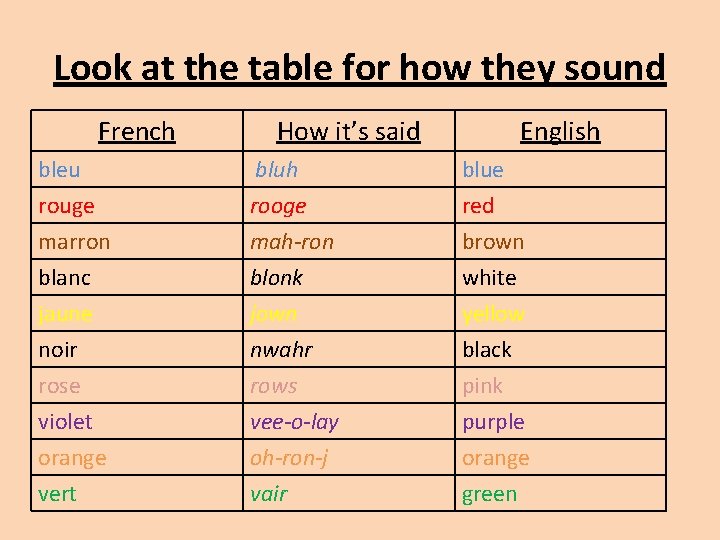This screenshot has width=720, height=540.
Task: Select the French column header
Action: click(x=137, y=132)
